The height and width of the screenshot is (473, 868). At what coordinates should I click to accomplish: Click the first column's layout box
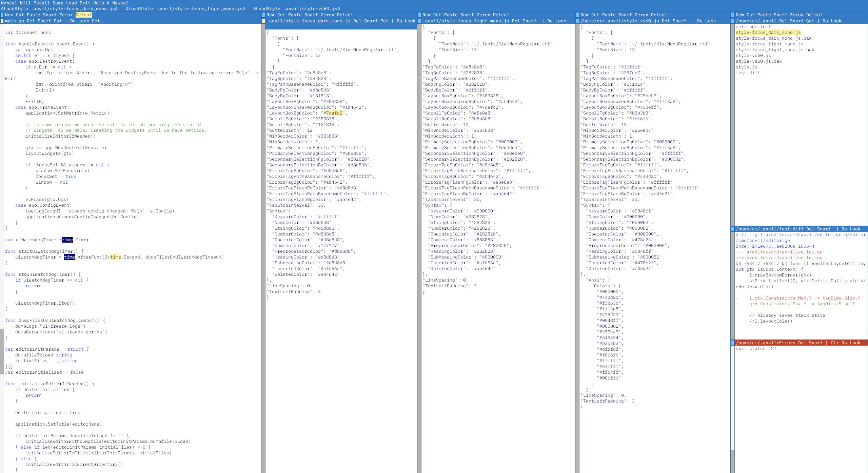tap(2, 15)
